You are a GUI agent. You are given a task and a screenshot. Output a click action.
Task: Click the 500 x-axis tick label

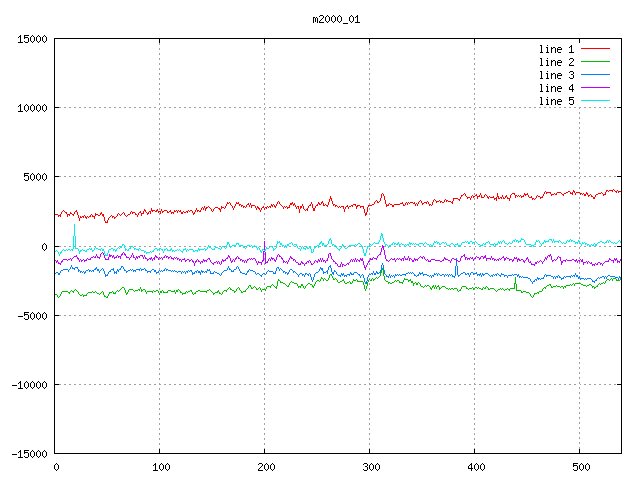tap(579, 467)
